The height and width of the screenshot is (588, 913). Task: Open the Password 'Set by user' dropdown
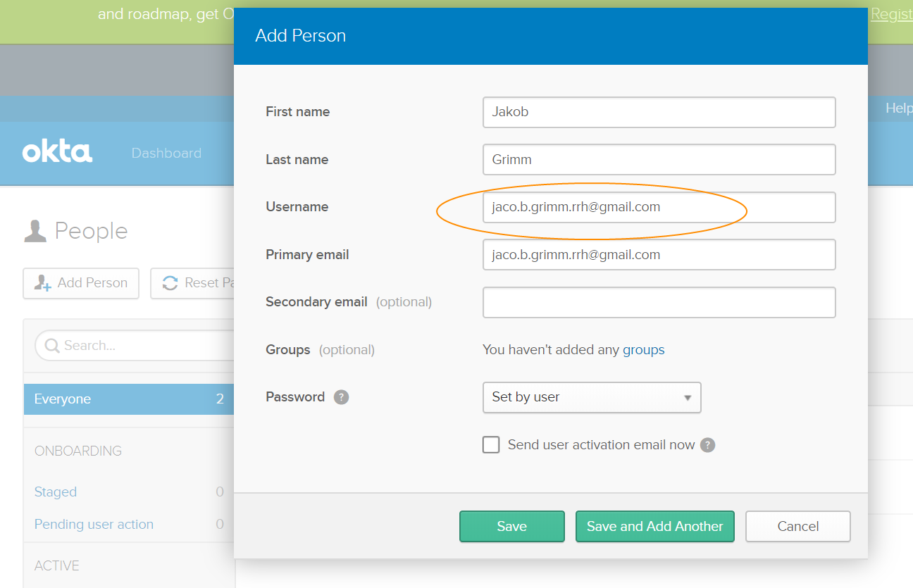pyautogui.click(x=592, y=397)
